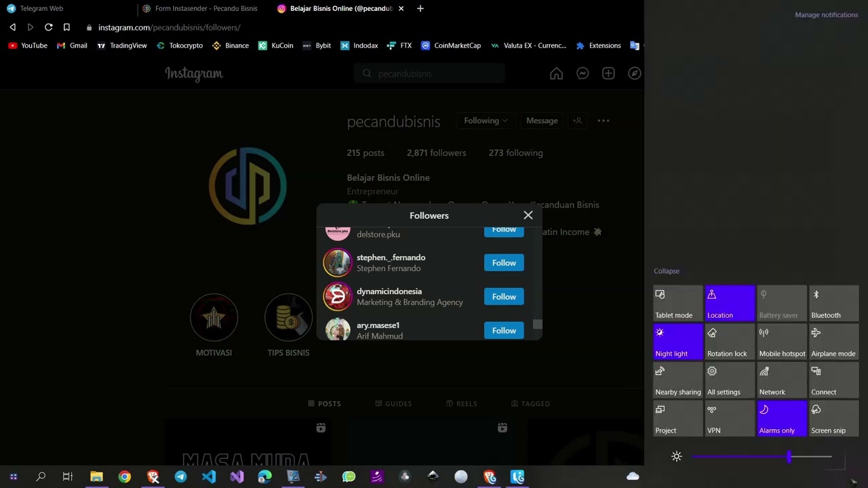This screenshot has height=488, width=868.
Task: Open Windows Start menu
Action: [13, 476]
